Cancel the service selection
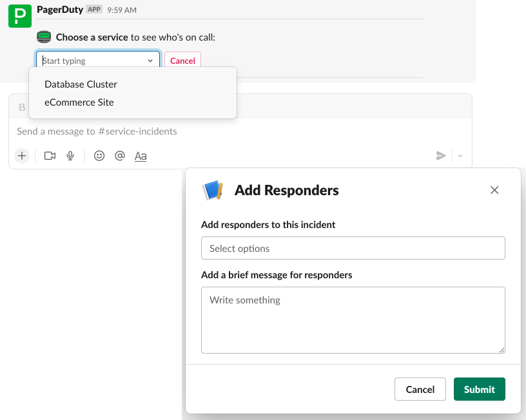Image resolution: width=526 pixels, height=420 pixels. tap(182, 61)
